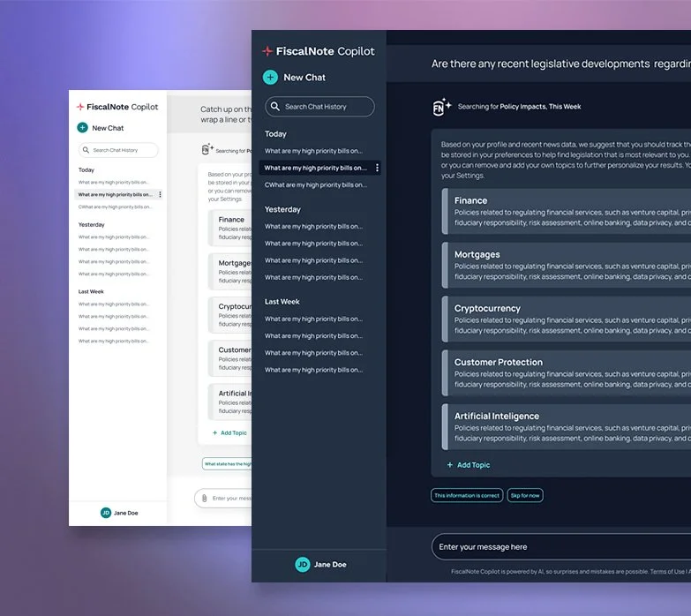Open the three-dot chat options in dark window
The height and width of the screenshot is (616, 691).
(377, 168)
